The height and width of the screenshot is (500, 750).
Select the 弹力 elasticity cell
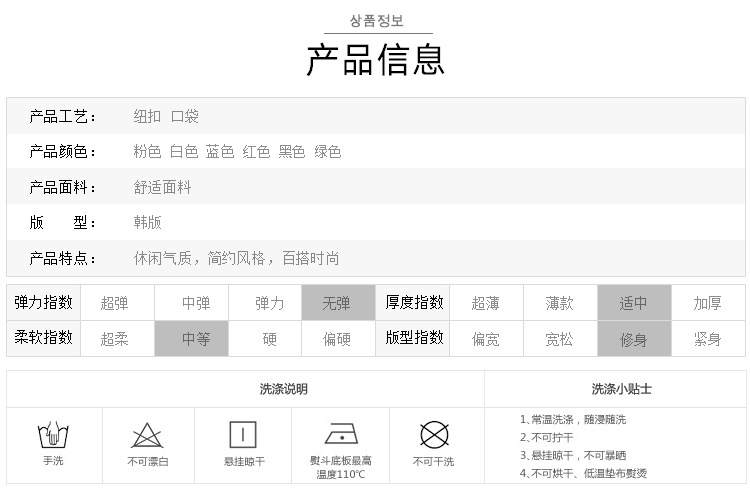coord(265,303)
